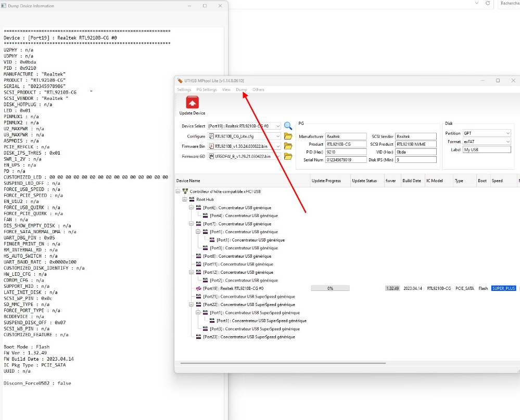
Task: Collapse the Port12 hub tree node
Action: click(191, 272)
